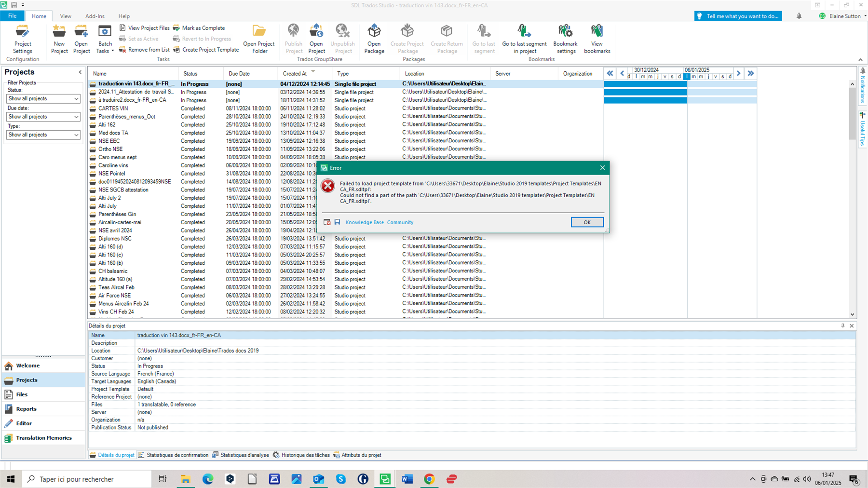This screenshot has width=868, height=488.
Task: Open the File menu
Action: pos(12,16)
